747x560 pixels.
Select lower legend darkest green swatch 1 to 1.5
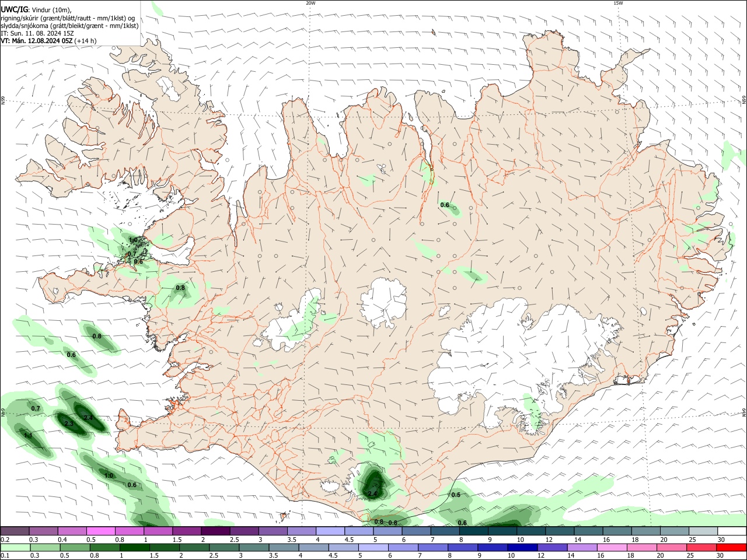pos(135,547)
